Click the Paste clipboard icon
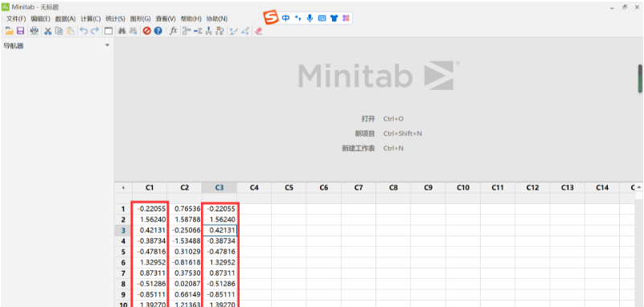The width and height of the screenshot is (644, 307). pos(70,31)
